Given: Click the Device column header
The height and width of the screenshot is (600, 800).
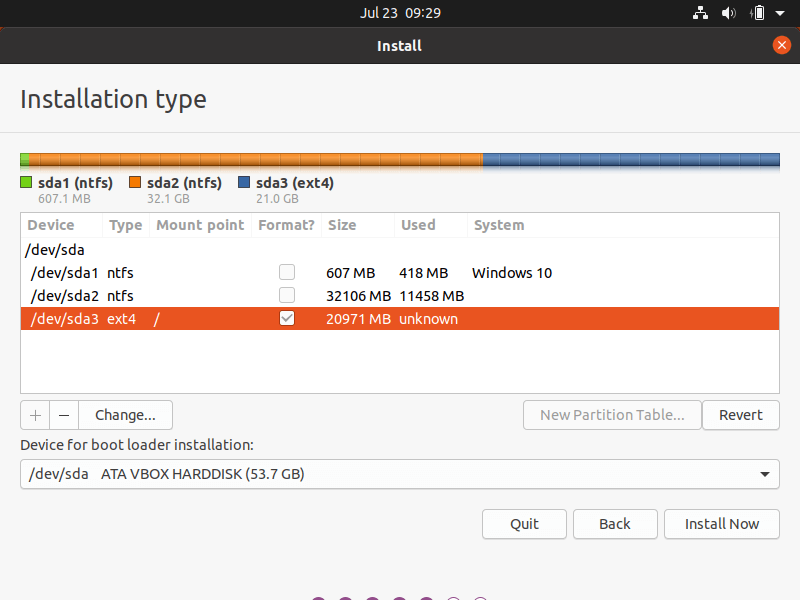Looking at the screenshot, I should click(x=62, y=225).
